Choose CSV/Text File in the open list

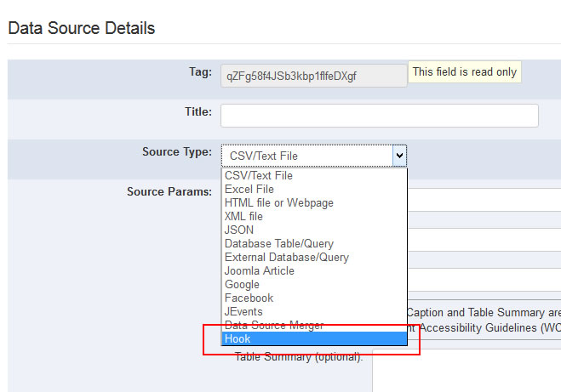(x=259, y=176)
